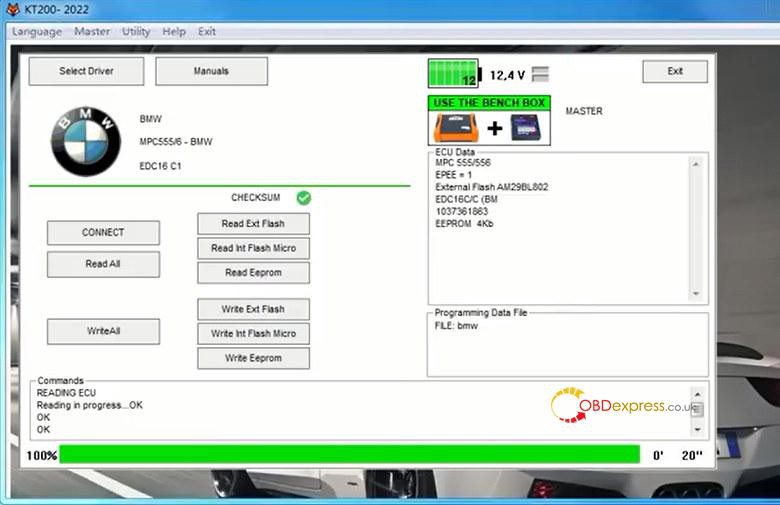Click the CONNECT button
Viewport: 780px width, 505px height.
[x=103, y=232]
